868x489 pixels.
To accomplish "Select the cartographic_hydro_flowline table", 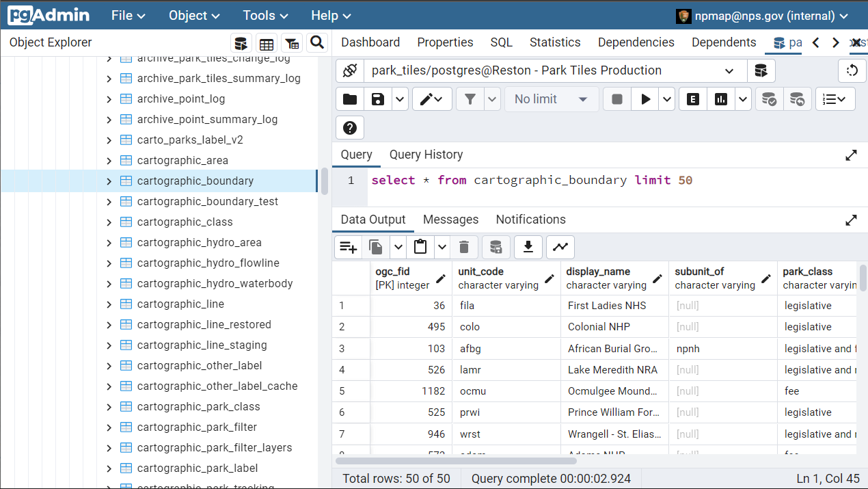I will click(208, 263).
